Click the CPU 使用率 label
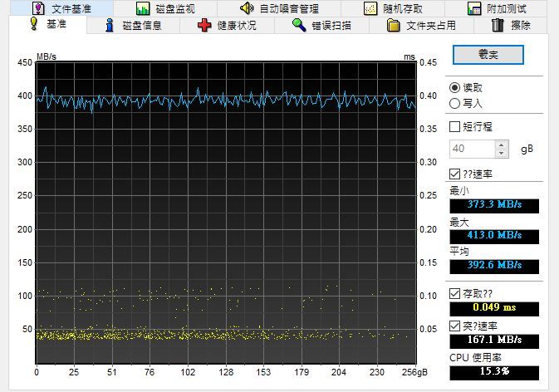This screenshot has height=392, width=559. tap(476, 357)
